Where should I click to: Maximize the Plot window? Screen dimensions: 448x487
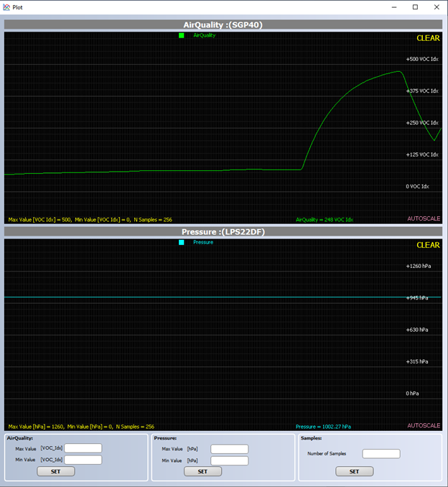[415, 7]
